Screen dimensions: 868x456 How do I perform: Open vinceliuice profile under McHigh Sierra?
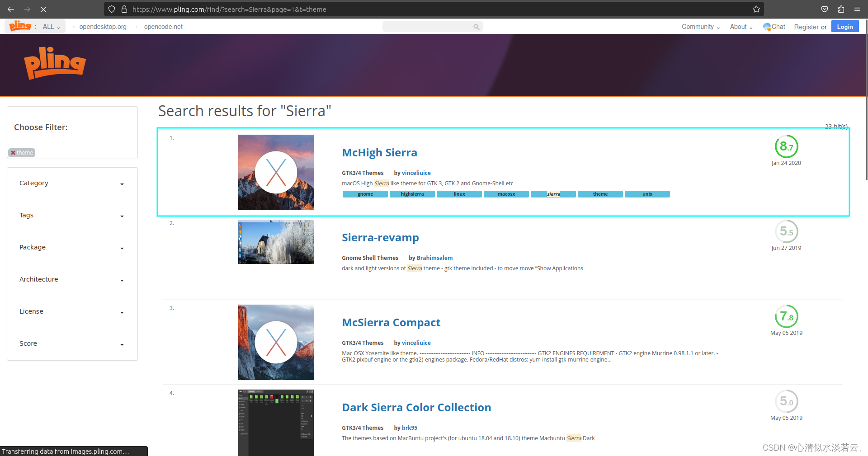pyautogui.click(x=416, y=173)
